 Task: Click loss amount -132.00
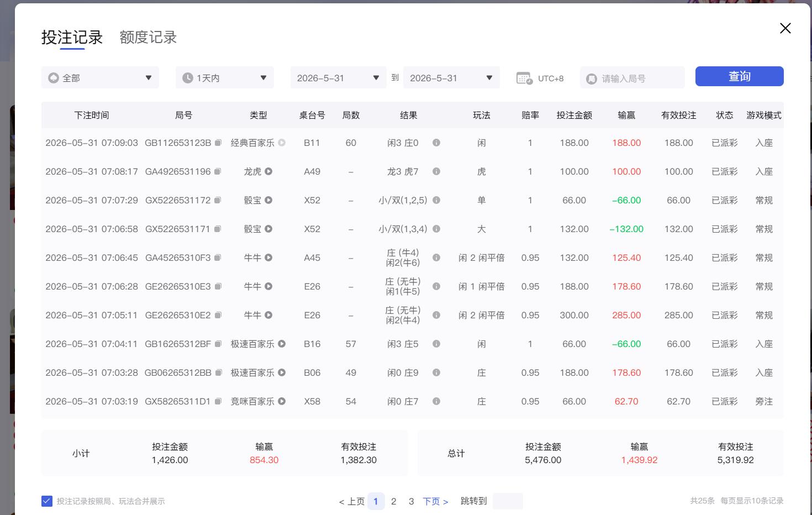pos(626,229)
